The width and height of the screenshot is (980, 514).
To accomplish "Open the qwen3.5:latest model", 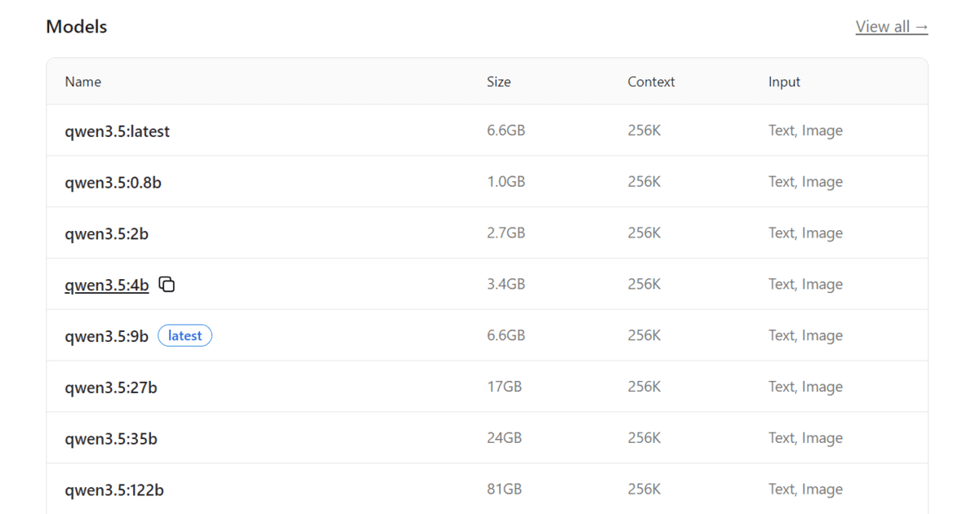I will (117, 131).
